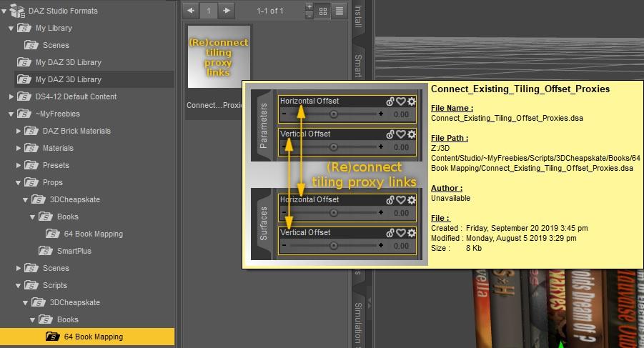The width and height of the screenshot is (644, 348).
Task: Select the Scripts folder label
Action: pyautogui.click(x=54, y=285)
